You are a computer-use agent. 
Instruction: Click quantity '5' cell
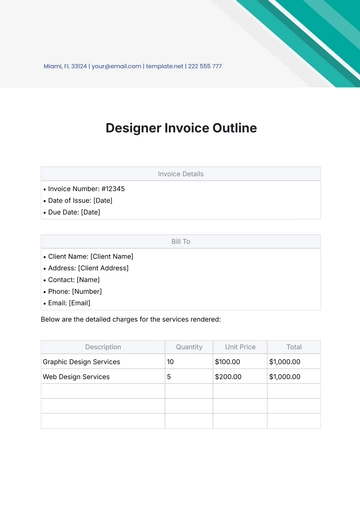(189, 377)
